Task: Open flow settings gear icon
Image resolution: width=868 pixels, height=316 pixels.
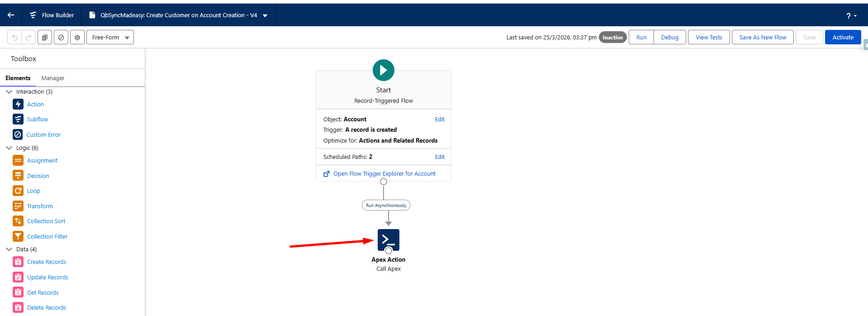Action: coord(77,38)
